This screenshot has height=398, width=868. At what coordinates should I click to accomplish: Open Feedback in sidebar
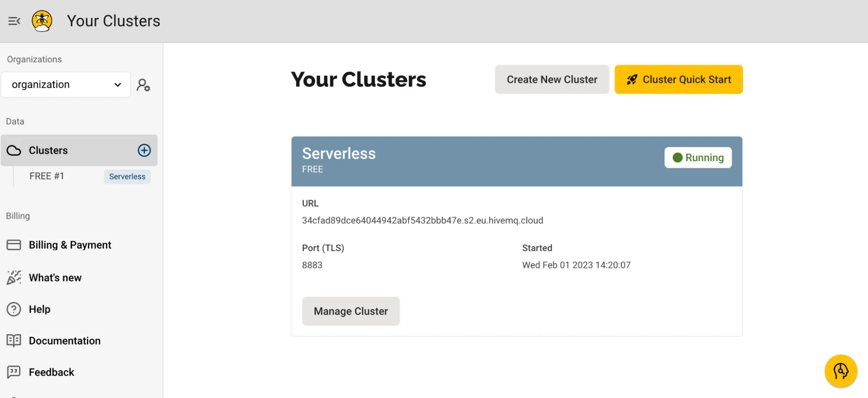(52, 372)
